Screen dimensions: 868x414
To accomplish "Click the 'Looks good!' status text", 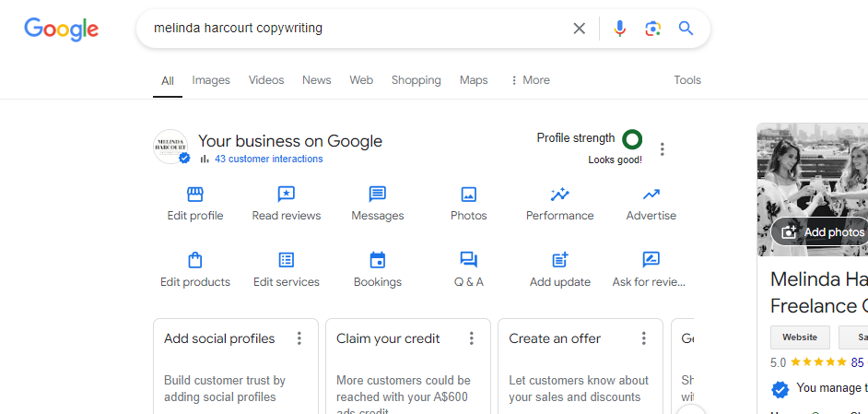I will (615, 160).
